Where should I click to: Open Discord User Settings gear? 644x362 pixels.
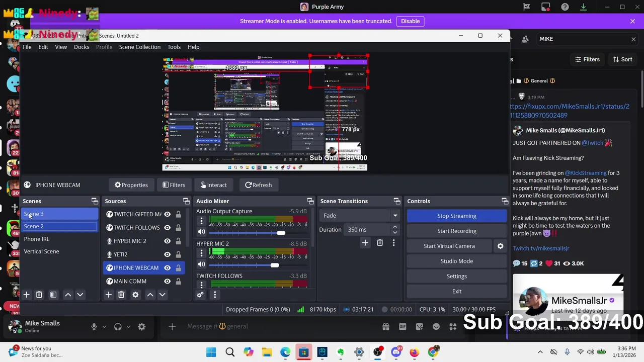(x=142, y=327)
